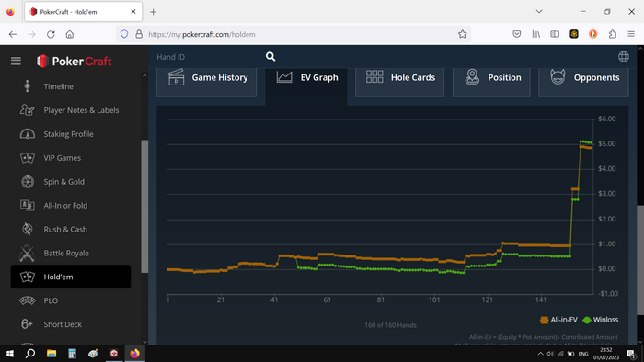The image size is (644, 362).
Task: Click the PLO cards icon
Action: pyautogui.click(x=27, y=300)
